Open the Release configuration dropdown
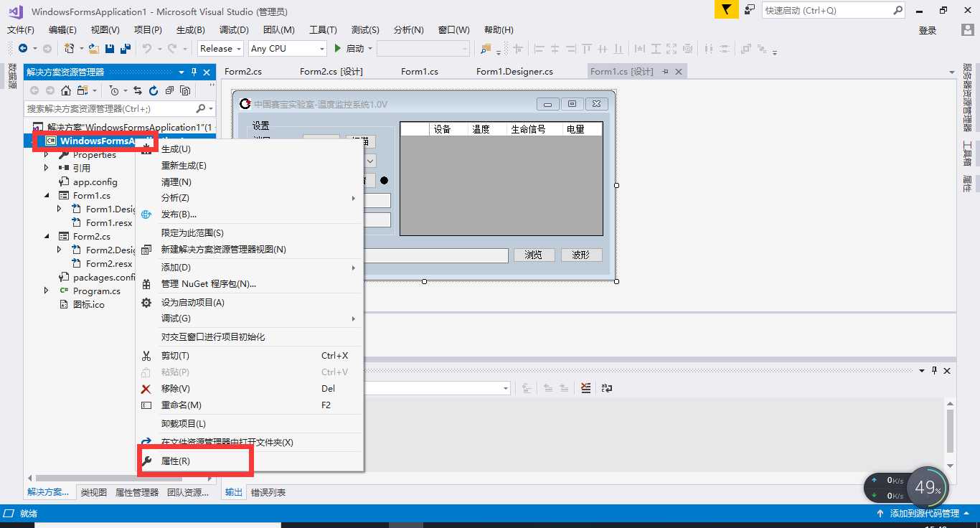 tap(238, 49)
